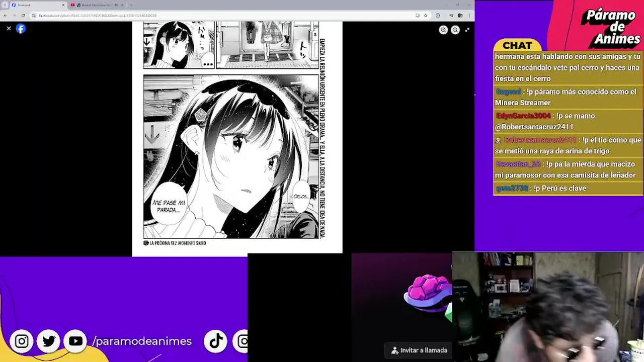Image resolution: width=644 pixels, height=362 pixels.
Task: Click the TikTok icon in overlay
Action: pos(216,341)
